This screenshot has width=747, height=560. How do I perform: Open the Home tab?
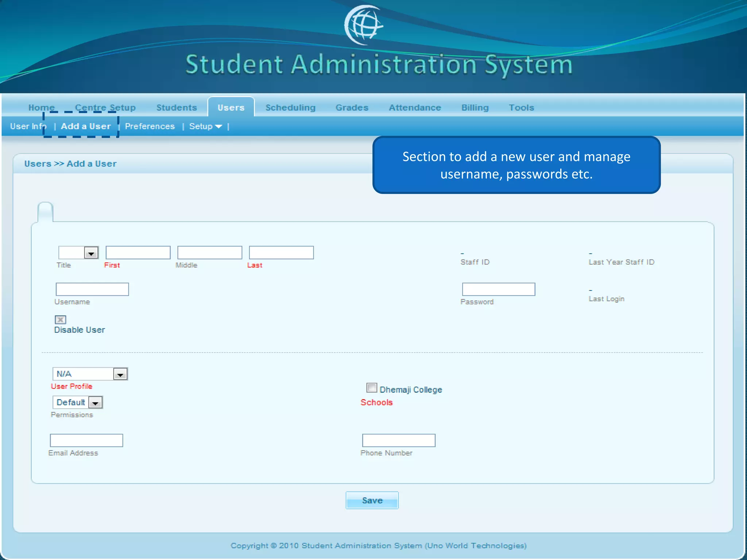tap(42, 108)
